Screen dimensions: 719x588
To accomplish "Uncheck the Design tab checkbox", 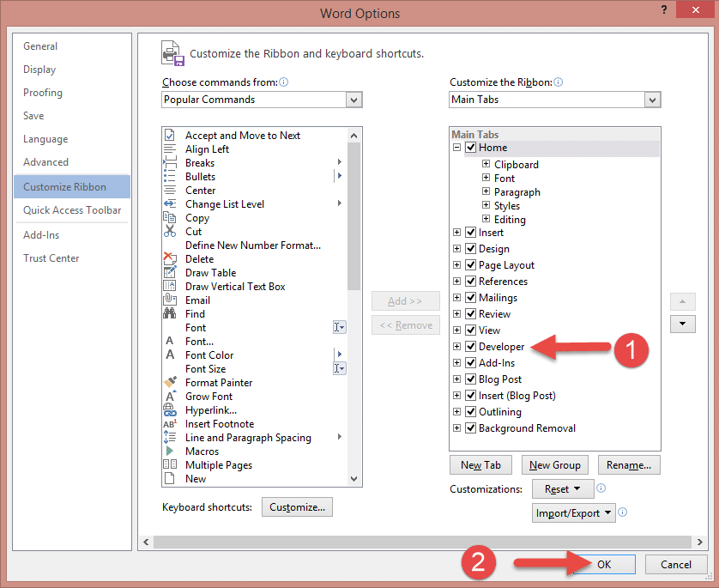I will pos(470,249).
